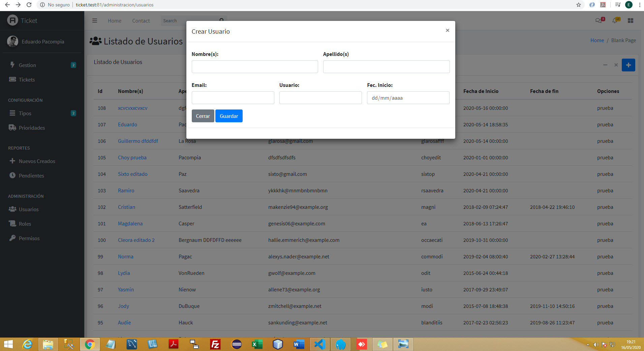Screen dimensions: 644x351
Task: Open Tickets in the sidebar
Action: click(42, 79)
